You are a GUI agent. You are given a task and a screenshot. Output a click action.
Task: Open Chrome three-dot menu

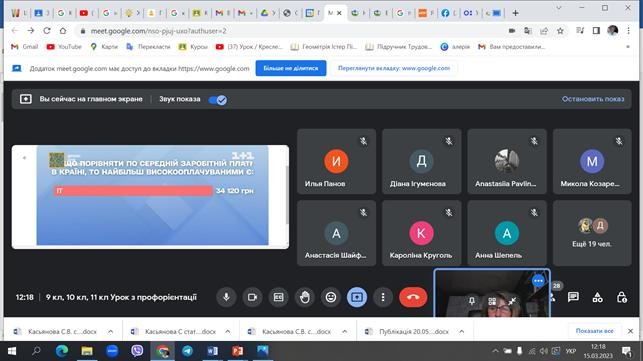pos(628,31)
